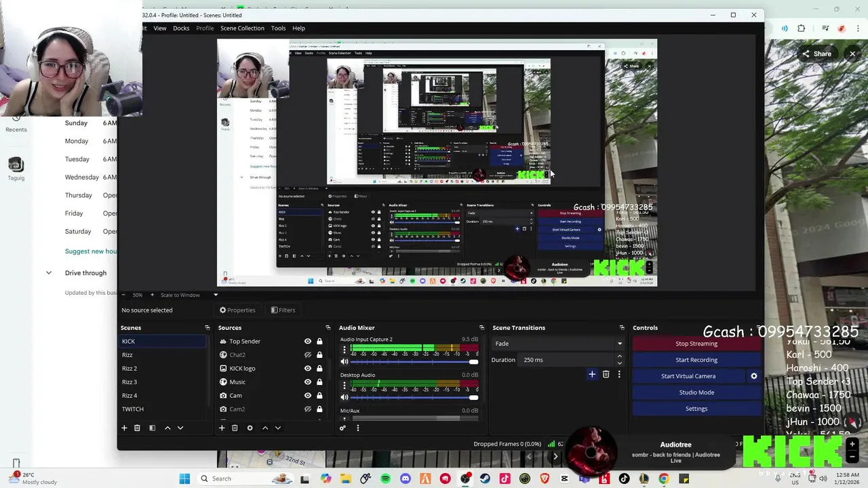Open Steam from the taskbar
The image size is (868, 488).
pos(485,479)
